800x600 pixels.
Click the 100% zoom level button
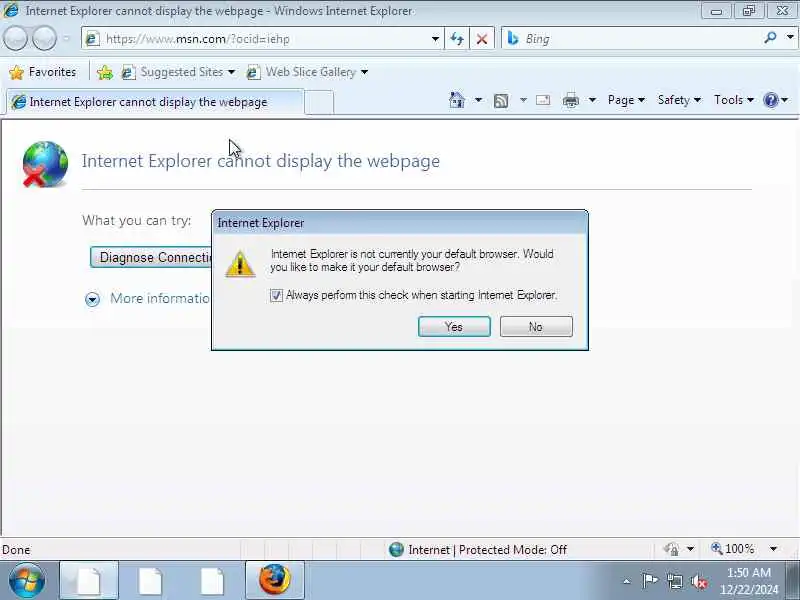click(733, 549)
